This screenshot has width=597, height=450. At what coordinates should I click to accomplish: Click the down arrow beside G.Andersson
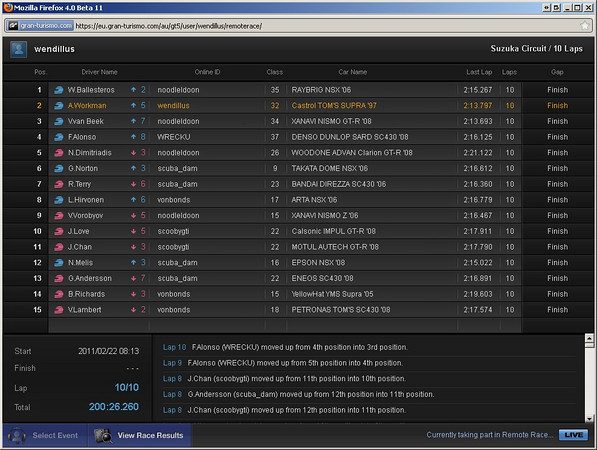click(x=133, y=279)
